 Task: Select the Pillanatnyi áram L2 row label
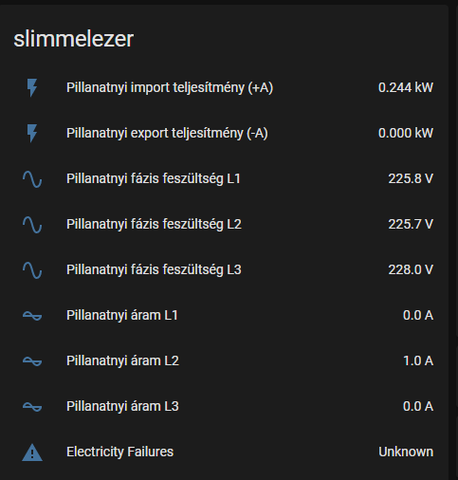tap(123, 361)
